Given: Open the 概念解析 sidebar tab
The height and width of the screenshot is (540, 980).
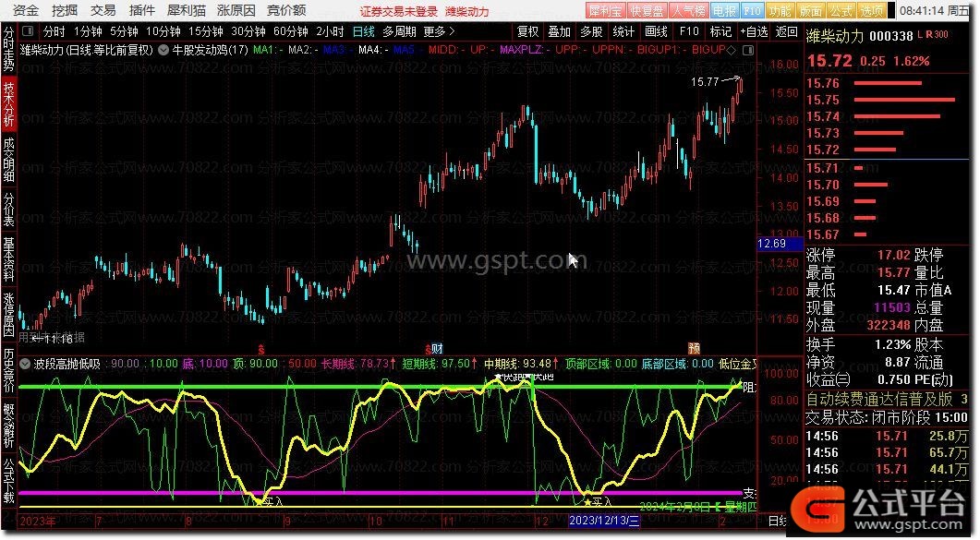Looking at the screenshot, I should coord(8,426).
